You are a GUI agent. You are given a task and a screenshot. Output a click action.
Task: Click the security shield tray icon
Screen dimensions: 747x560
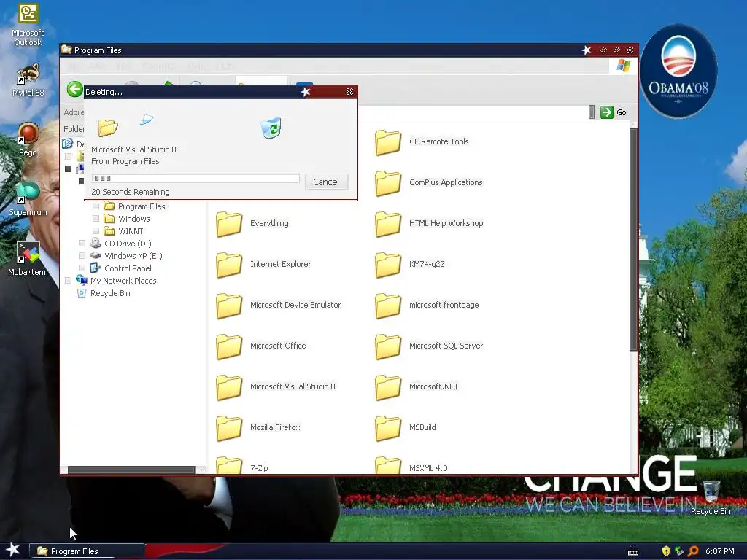[x=666, y=551]
